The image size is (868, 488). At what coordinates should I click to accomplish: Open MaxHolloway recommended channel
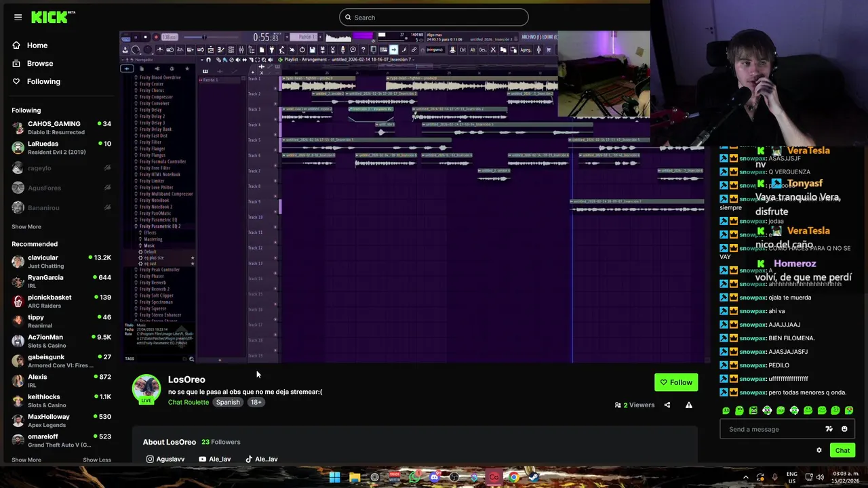pyautogui.click(x=61, y=420)
